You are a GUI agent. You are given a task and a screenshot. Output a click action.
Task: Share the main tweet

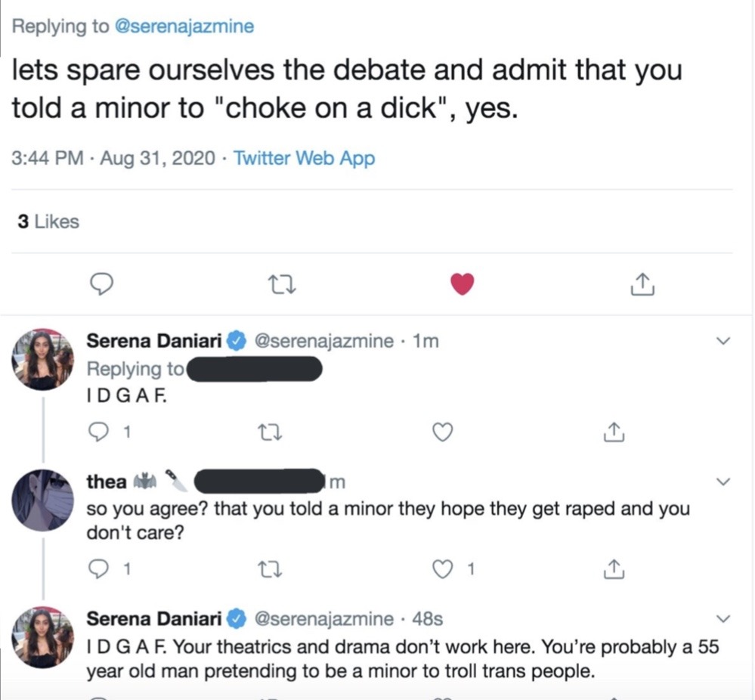[x=641, y=283]
